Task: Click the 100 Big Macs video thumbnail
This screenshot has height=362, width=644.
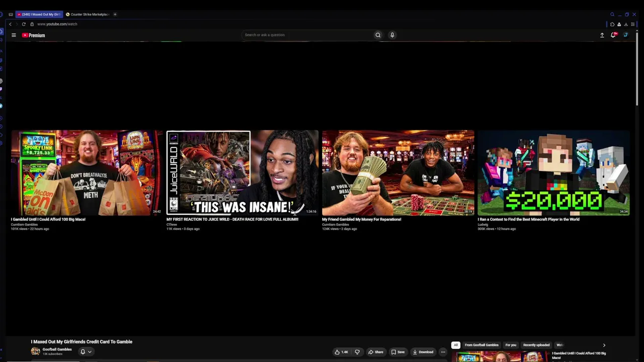Action: pyautogui.click(x=87, y=173)
